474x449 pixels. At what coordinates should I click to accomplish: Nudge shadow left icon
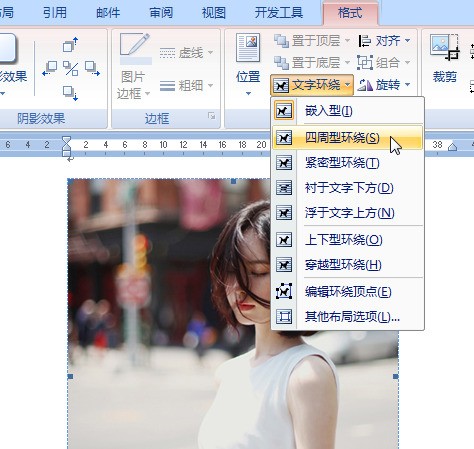pos(50,69)
